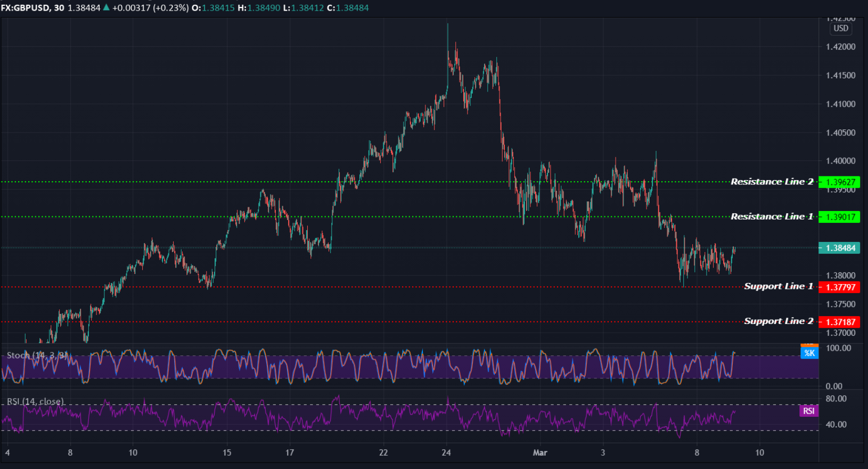This screenshot has width=868, height=469.
Task: Click the 1.38484 current price tag
Action: [x=839, y=248]
